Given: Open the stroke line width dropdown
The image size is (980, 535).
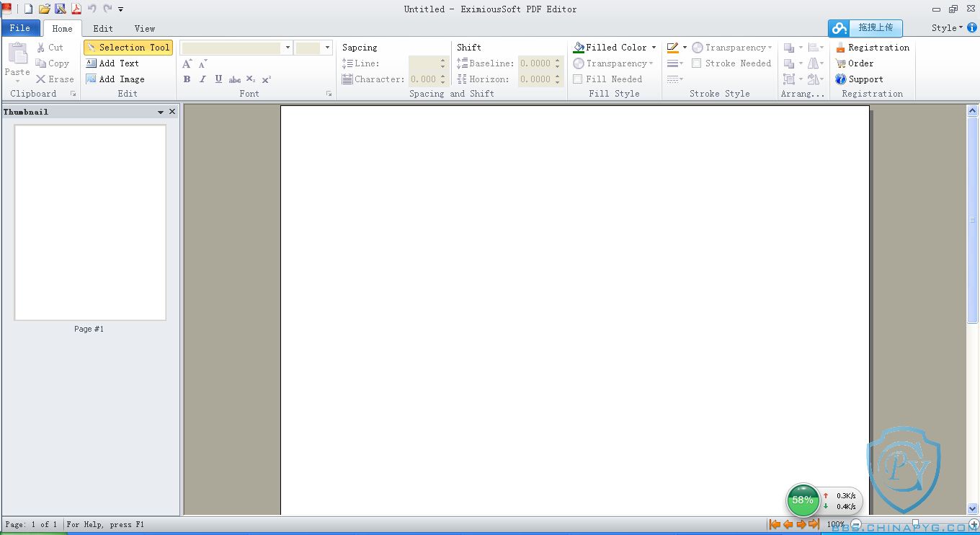Looking at the screenshot, I should click(x=675, y=63).
